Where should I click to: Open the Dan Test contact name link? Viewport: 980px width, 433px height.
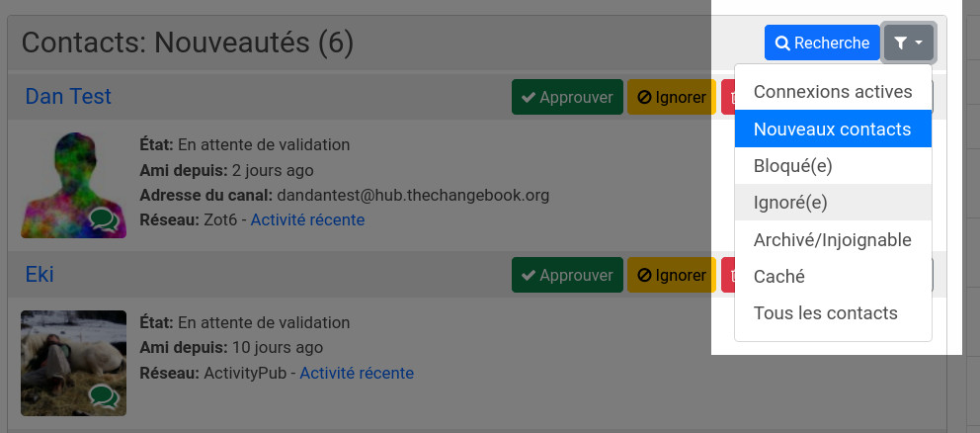coord(68,96)
